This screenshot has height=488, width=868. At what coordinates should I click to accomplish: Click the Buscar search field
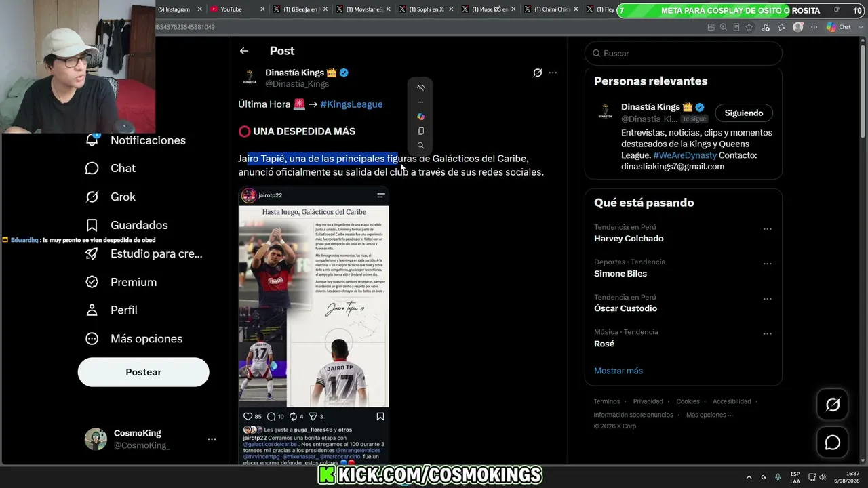pos(683,53)
